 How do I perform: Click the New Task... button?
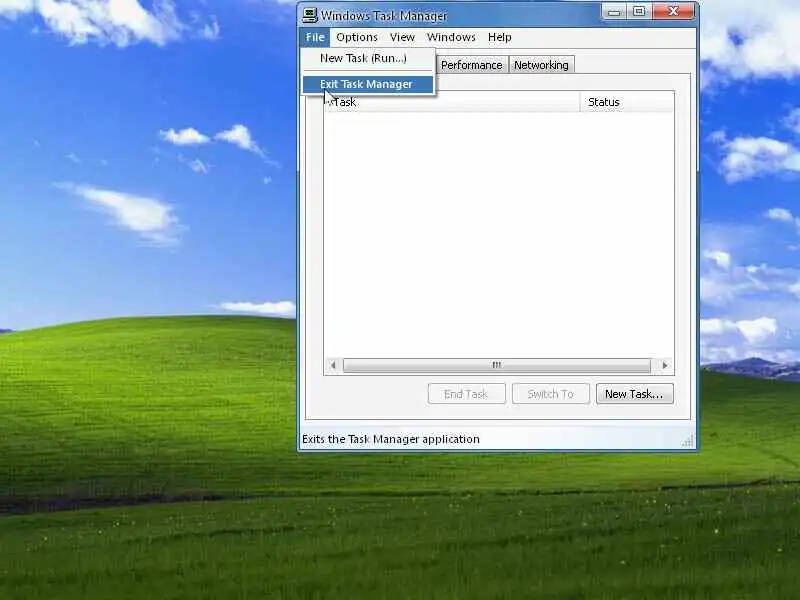pyautogui.click(x=635, y=394)
